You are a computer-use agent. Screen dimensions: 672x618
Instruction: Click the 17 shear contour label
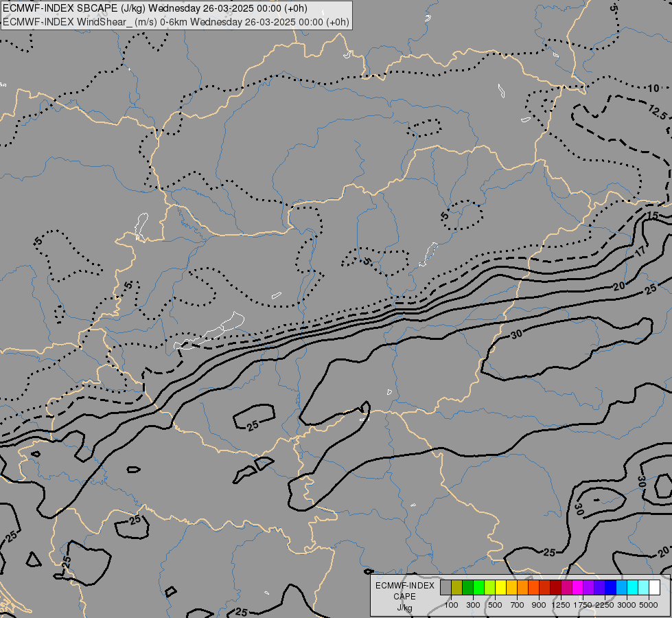click(640, 251)
